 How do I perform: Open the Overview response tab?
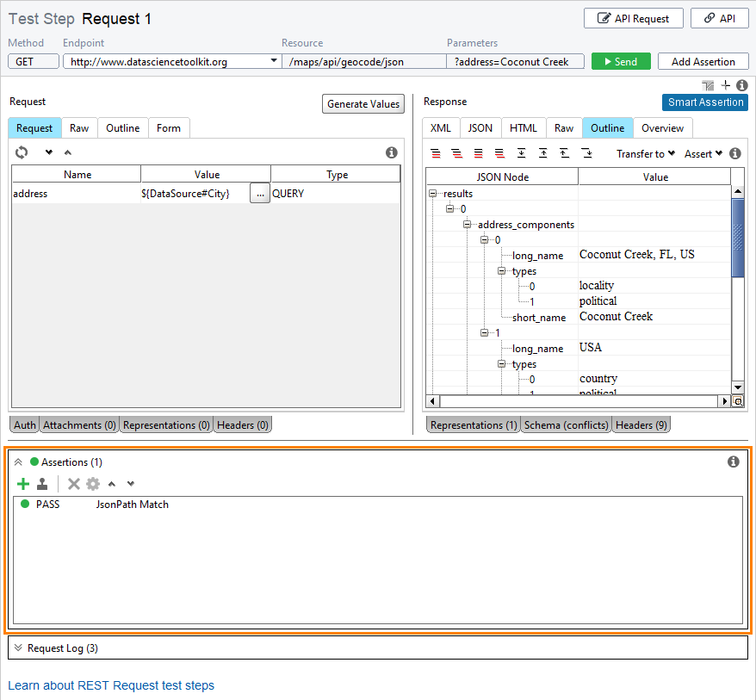662,128
